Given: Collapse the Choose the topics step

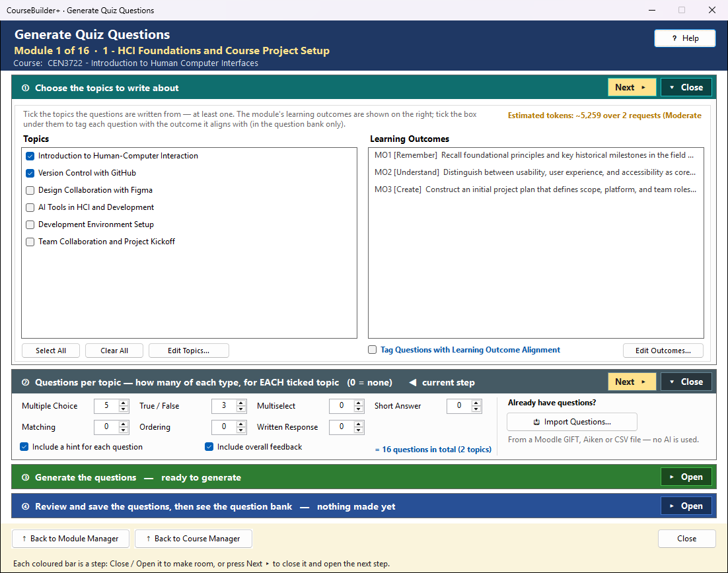Looking at the screenshot, I should coord(686,87).
